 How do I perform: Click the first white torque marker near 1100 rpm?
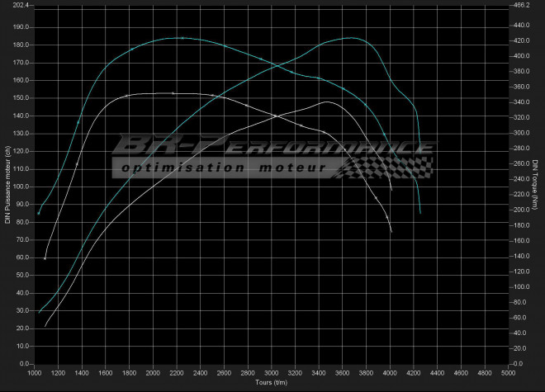click(45, 258)
